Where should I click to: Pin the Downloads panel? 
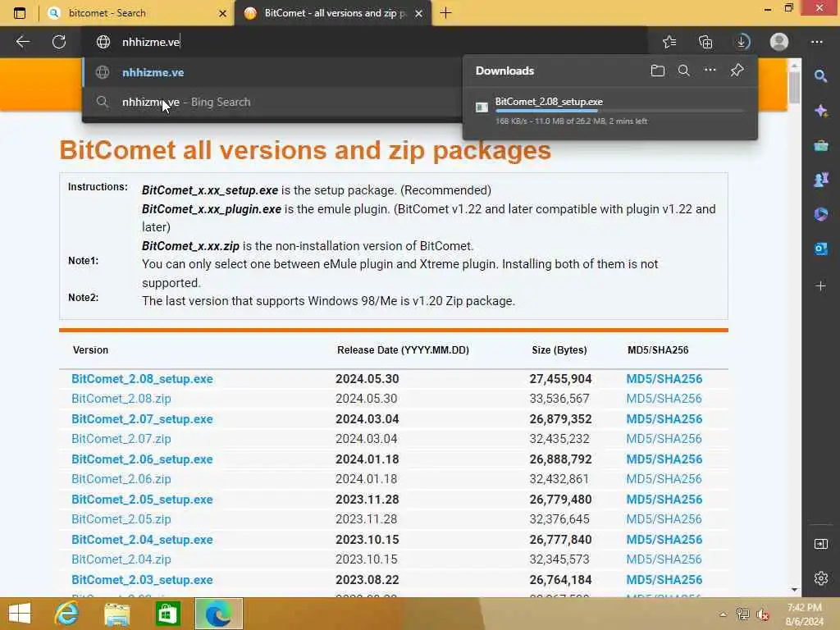coord(737,71)
